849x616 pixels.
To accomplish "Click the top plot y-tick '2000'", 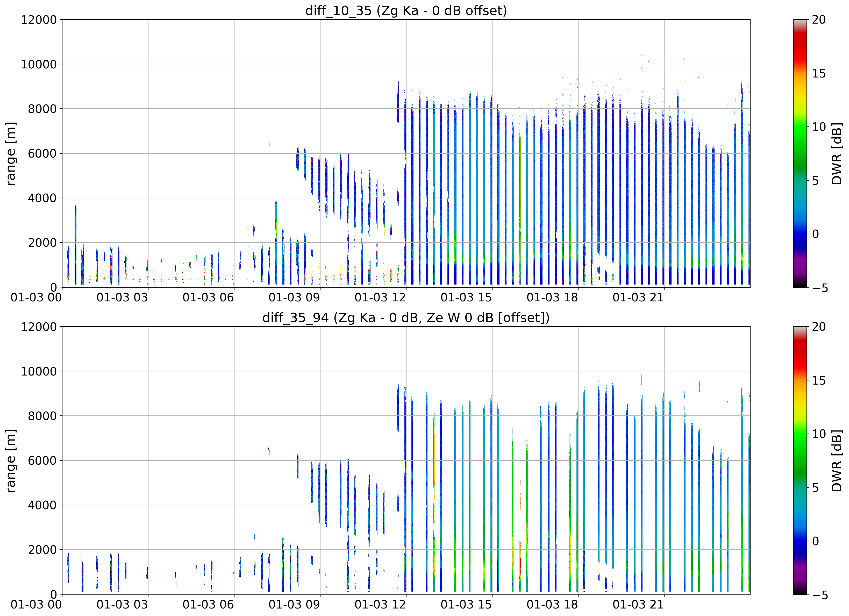I will coord(42,243).
